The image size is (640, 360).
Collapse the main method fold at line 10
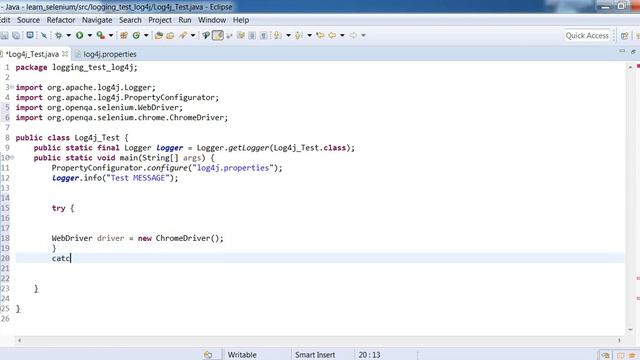tap(12, 158)
